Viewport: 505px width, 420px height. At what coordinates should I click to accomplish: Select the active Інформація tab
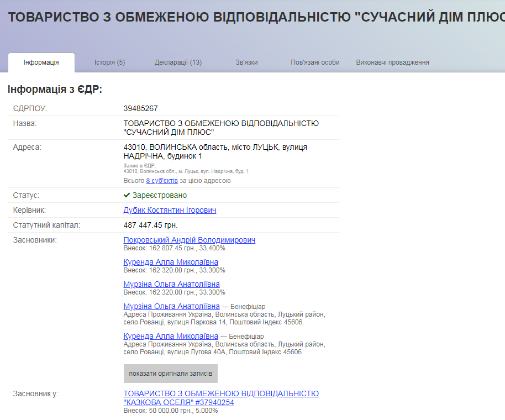(41, 62)
